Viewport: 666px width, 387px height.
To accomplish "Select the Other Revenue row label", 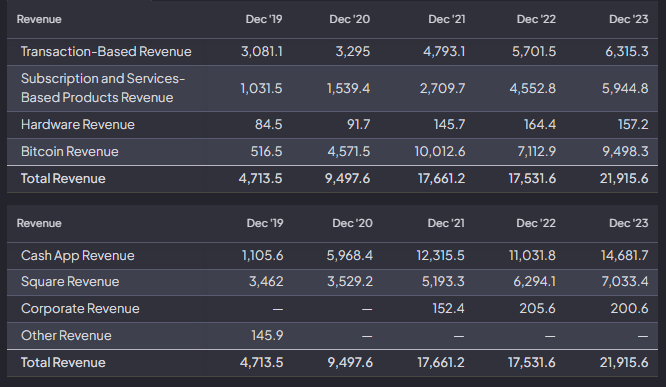I will coord(66,336).
